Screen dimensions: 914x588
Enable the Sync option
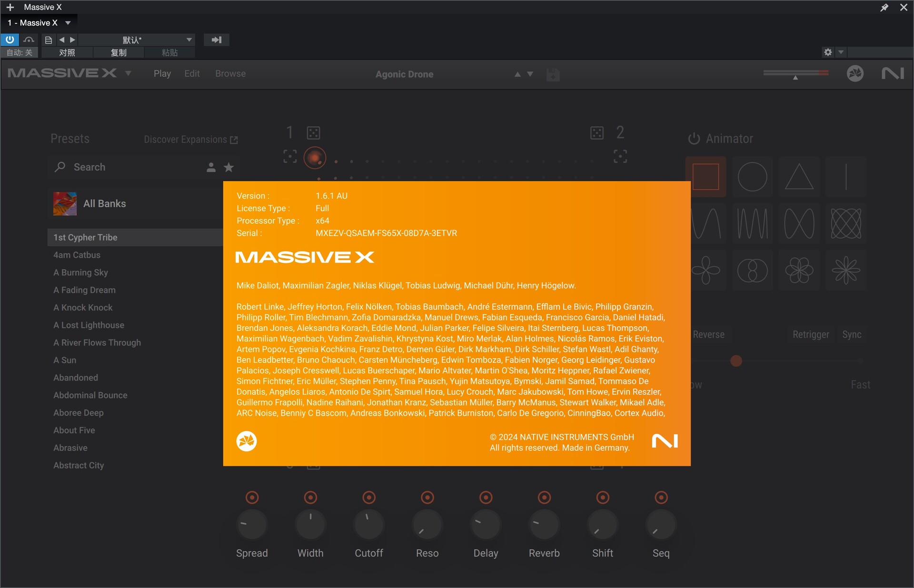(852, 335)
